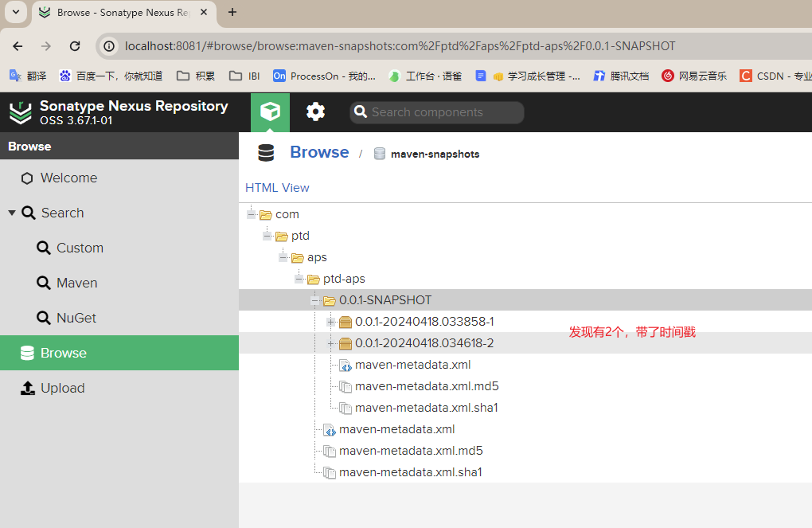
Task: Collapse the 0.0.1-SNAPSHOT folder node
Action: point(315,300)
